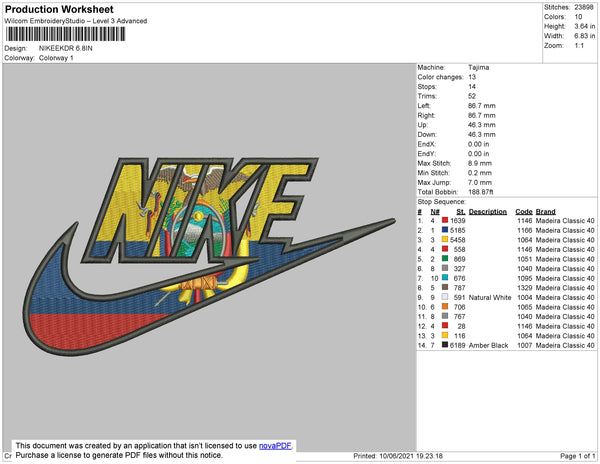Click the 'N#' column header
This screenshot has width=600, height=464.
pyautogui.click(x=435, y=212)
